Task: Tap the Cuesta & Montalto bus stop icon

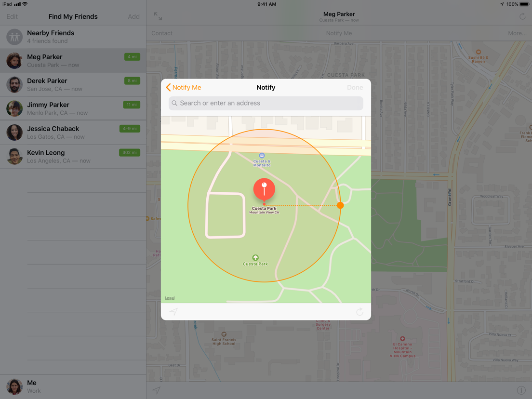Action: click(x=262, y=156)
